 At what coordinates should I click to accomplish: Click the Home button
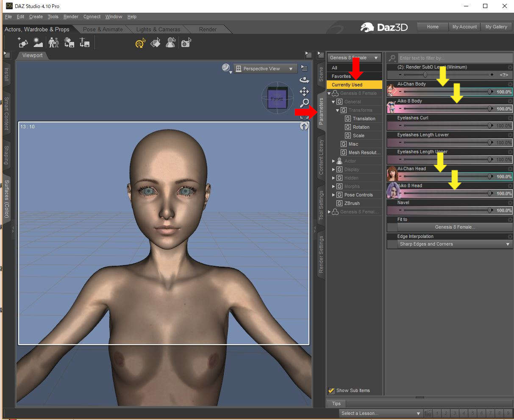tap(433, 27)
